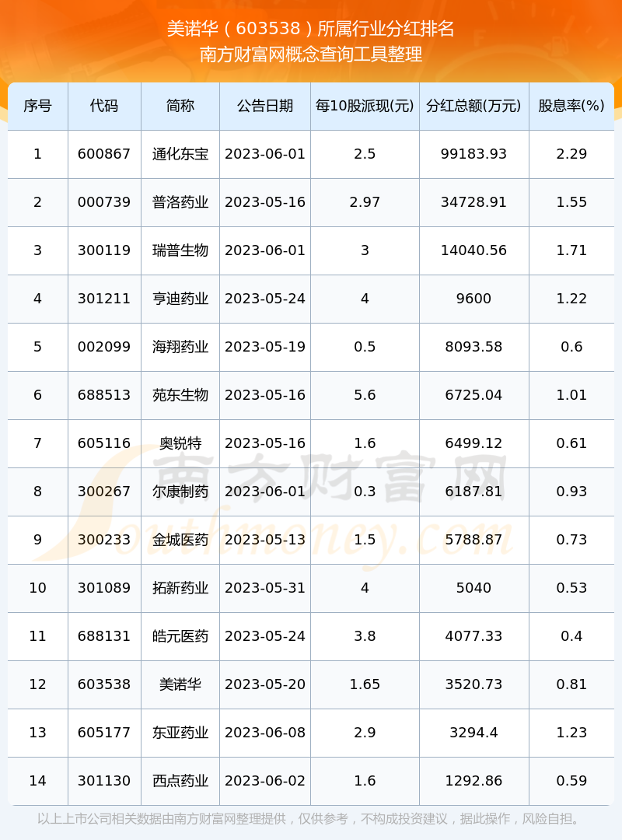Screen dimensions: 622x840
Task: Select the name 东亚药业
Action: click(180, 733)
